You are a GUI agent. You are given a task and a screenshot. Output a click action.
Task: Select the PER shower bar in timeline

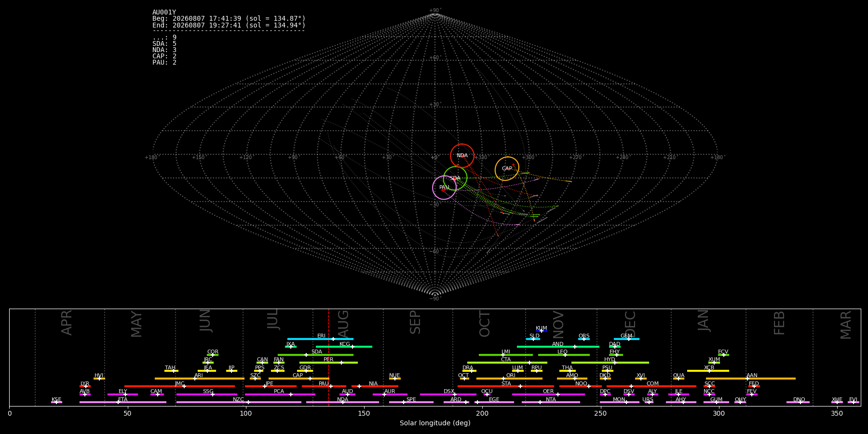(x=328, y=363)
